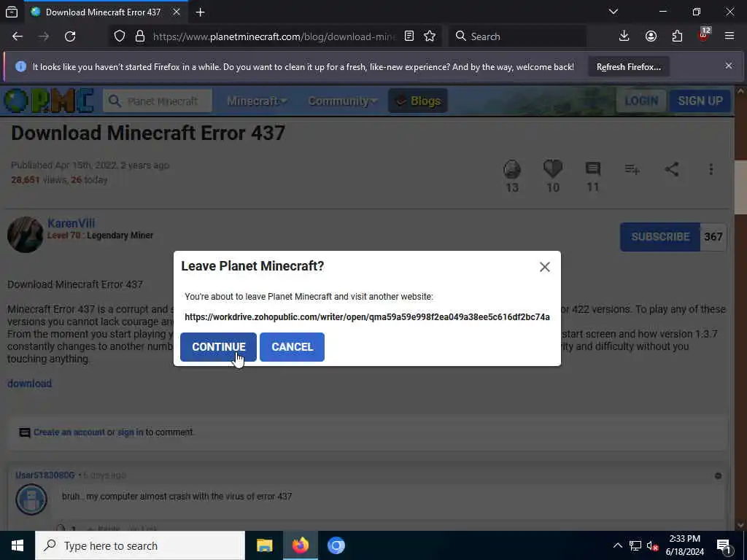Click the PMC site logo
This screenshot has width=747, height=560.
pyautogui.click(x=49, y=101)
